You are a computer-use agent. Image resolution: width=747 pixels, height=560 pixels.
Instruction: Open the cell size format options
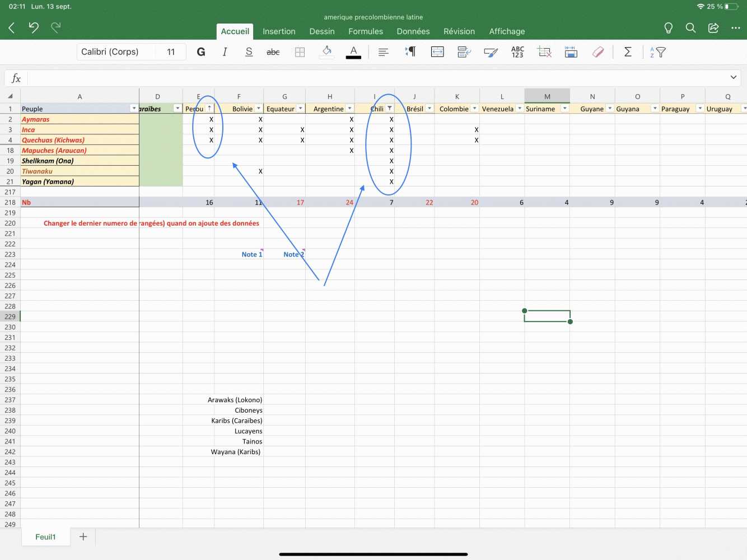click(x=571, y=52)
